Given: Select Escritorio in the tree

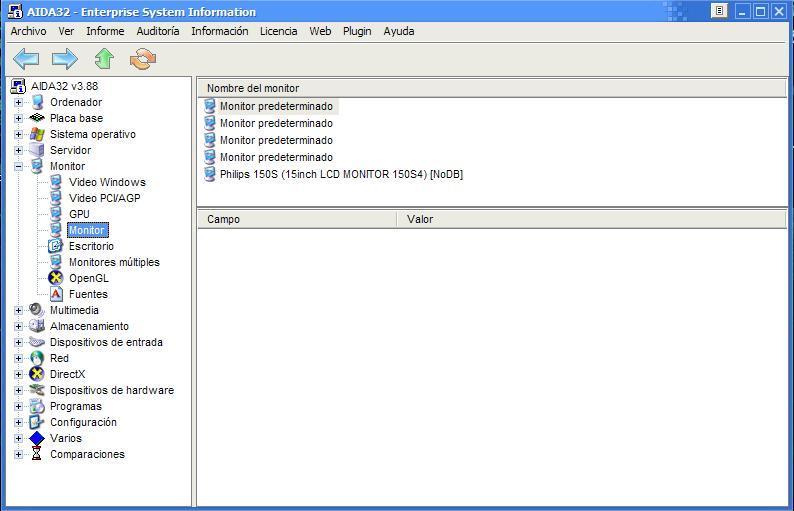Looking at the screenshot, I should (91, 246).
